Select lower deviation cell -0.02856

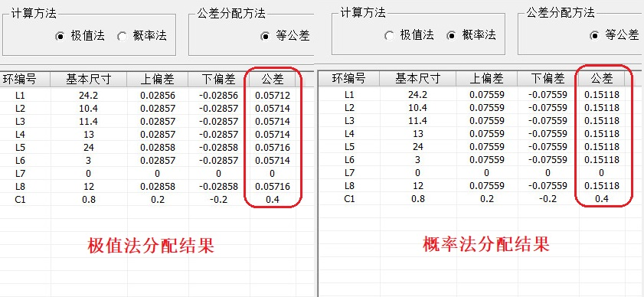[x=218, y=96]
